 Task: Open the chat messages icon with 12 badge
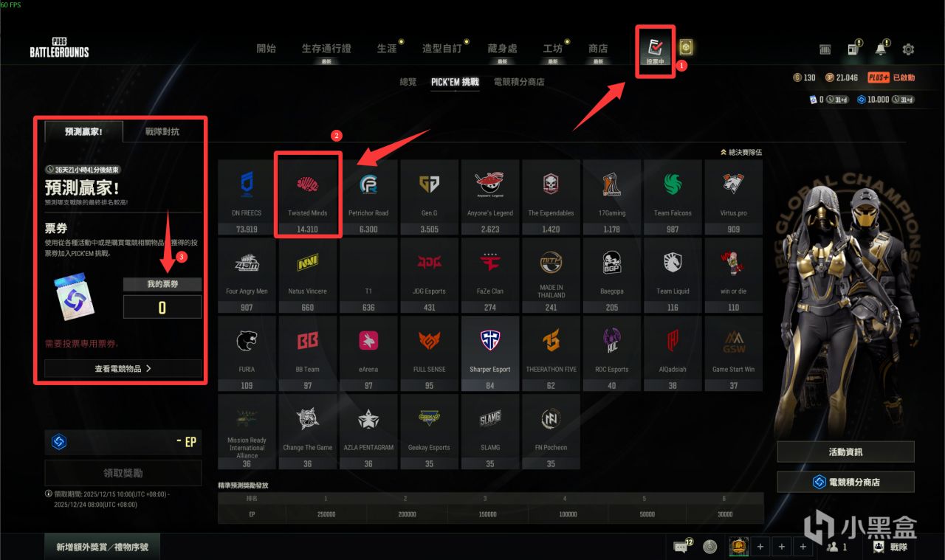[681, 546]
